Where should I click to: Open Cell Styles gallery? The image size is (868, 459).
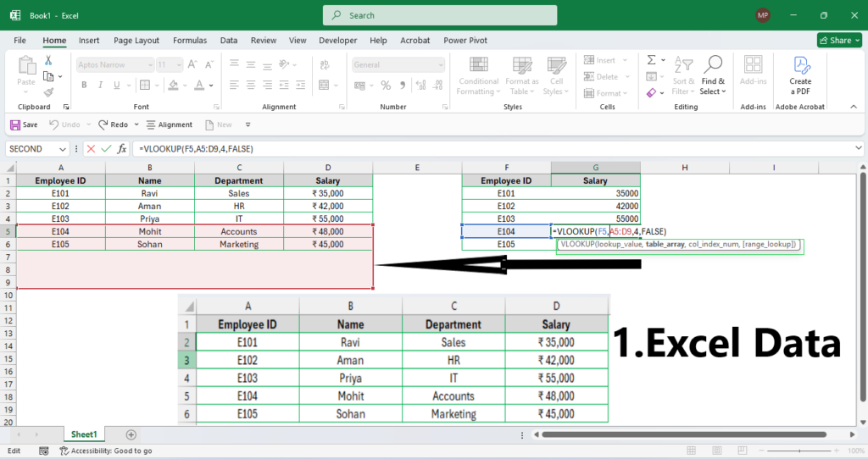pos(556,75)
